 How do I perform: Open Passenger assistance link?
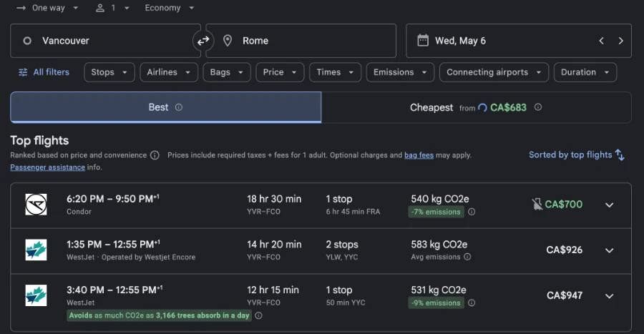48,167
